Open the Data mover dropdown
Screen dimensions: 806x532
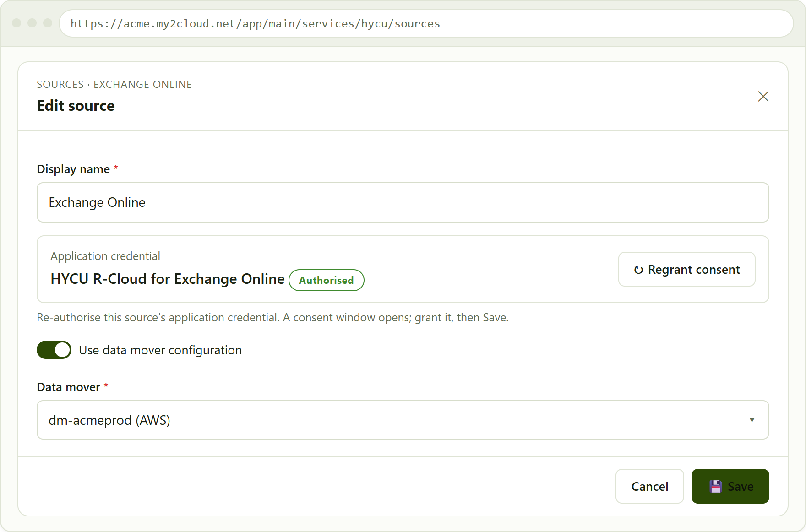tap(403, 420)
